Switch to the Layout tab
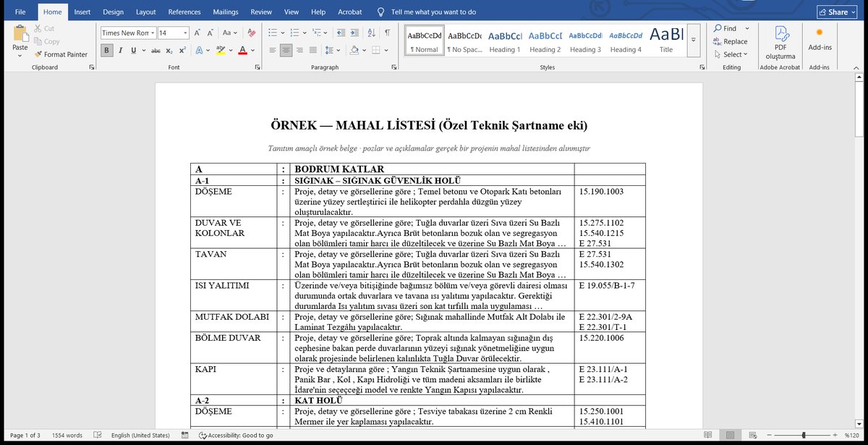The height and width of the screenshot is (445, 868). point(145,12)
